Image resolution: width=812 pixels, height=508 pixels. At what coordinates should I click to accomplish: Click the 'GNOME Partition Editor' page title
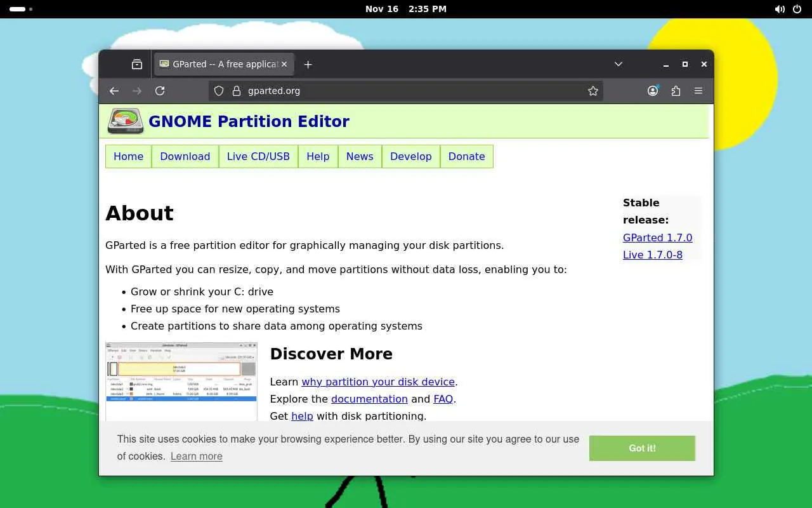pyautogui.click(x=249, y=121)
